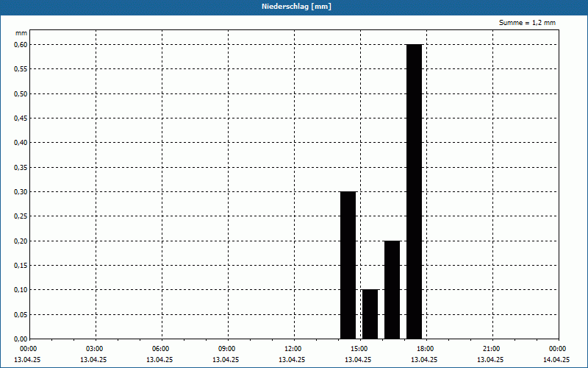Click the 18:00 time axis label

(x=426, y=349)
